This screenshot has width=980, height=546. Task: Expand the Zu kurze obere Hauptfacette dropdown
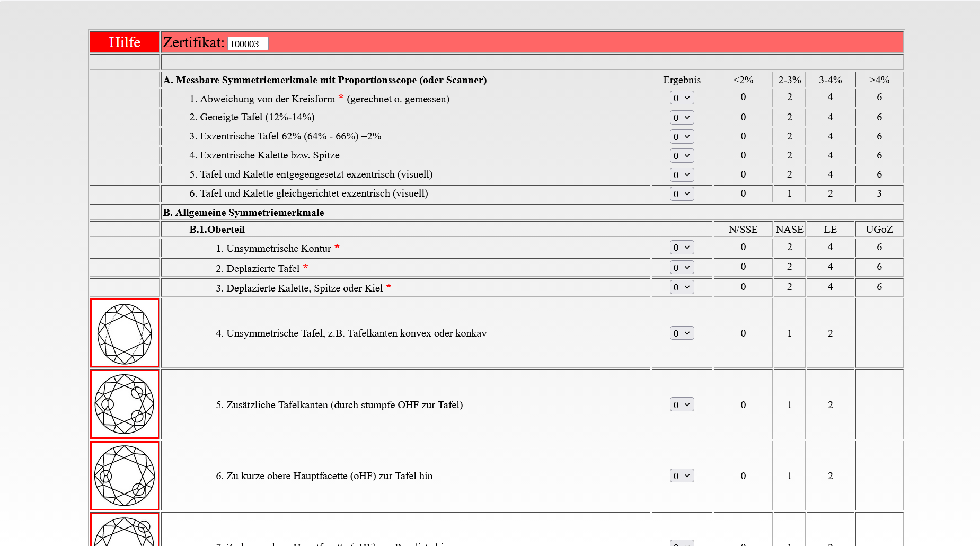pos(682,476)
